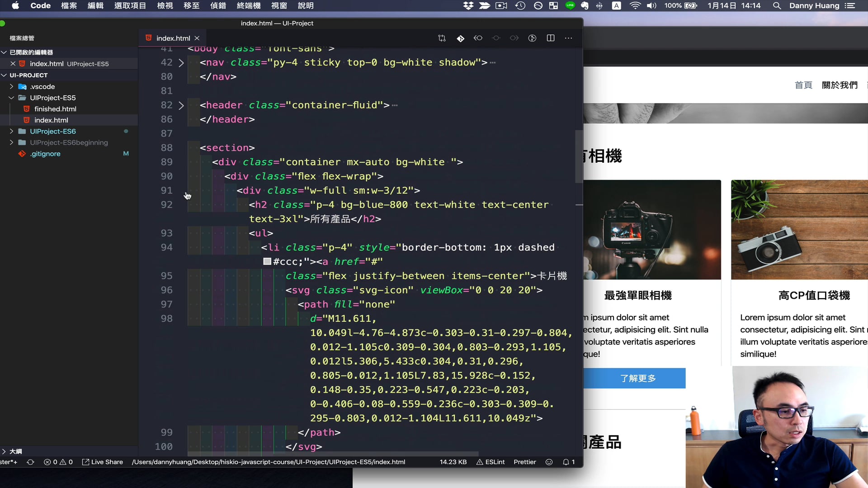Unfold the header element on line 82

(x=181, y=105)
